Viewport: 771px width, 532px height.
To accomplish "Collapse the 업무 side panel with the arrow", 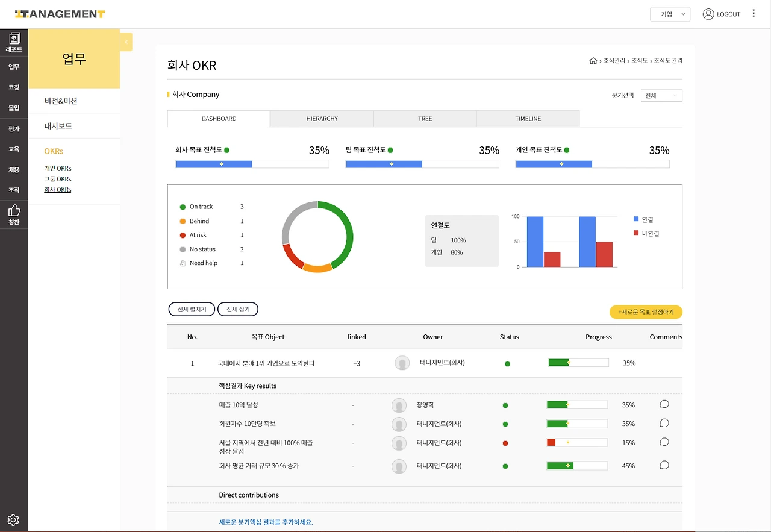I will click(x=126, y=42).
